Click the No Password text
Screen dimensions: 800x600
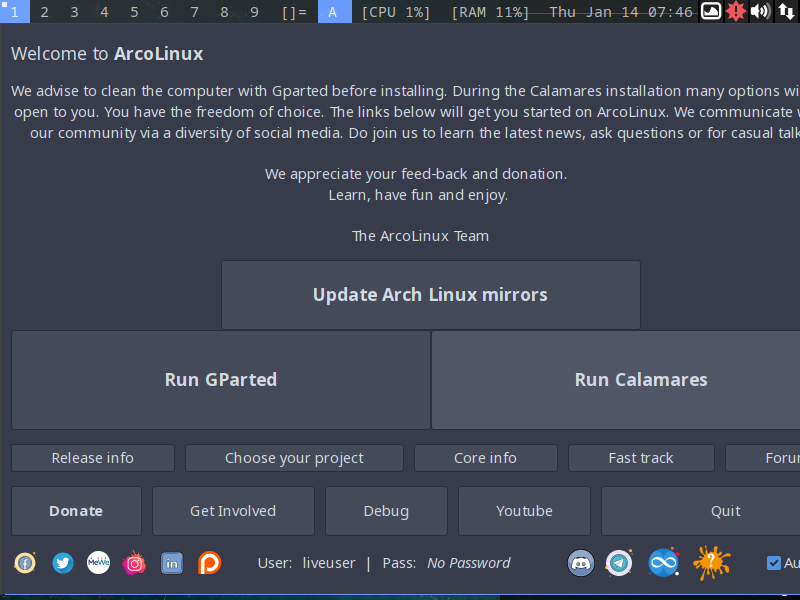point(468,563)
